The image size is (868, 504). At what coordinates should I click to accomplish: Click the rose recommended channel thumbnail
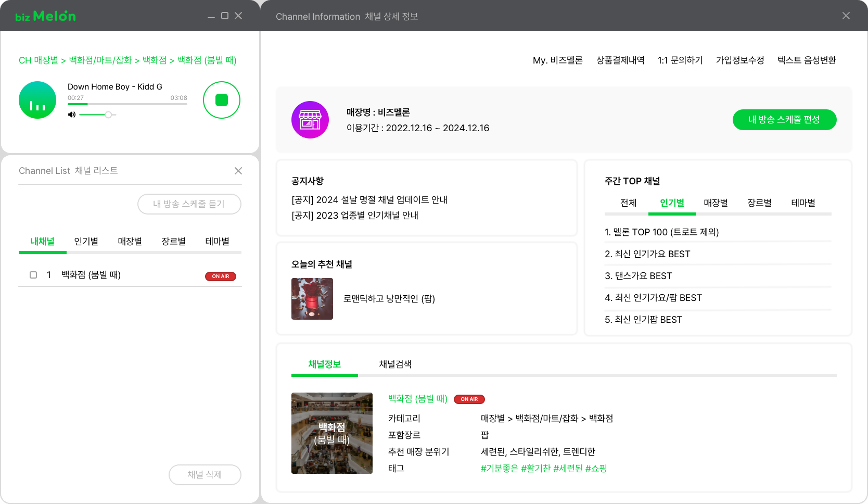tap(312, 299)
